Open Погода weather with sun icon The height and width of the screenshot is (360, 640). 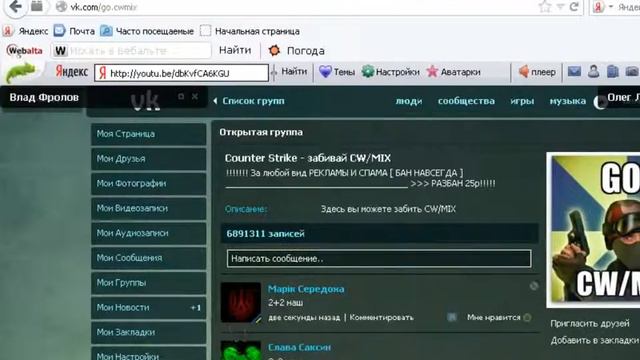tap(296, 51)
